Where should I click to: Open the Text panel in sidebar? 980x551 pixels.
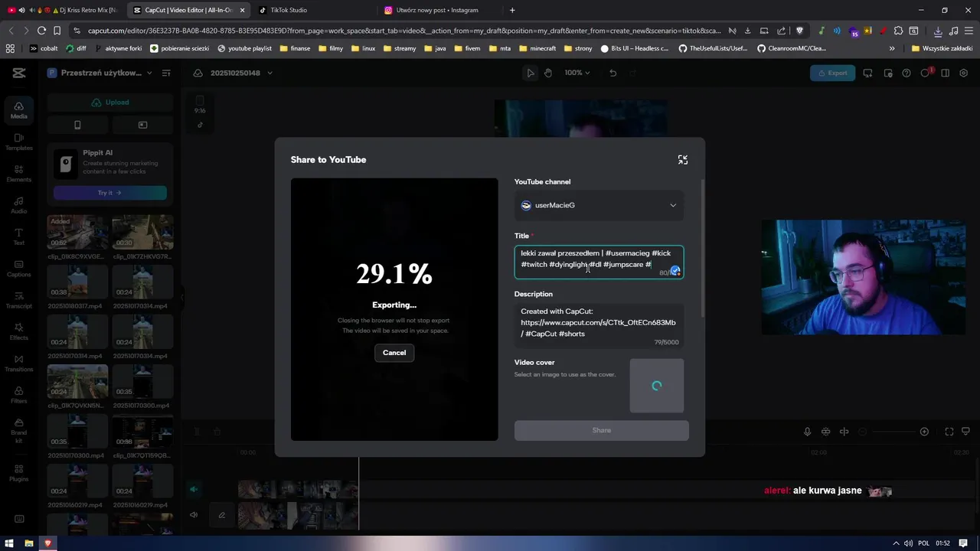(x=19, y=236)
